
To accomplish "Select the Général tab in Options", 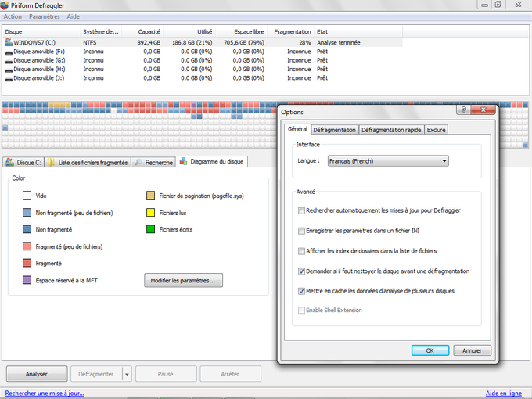I will click(x=297, y=129).
